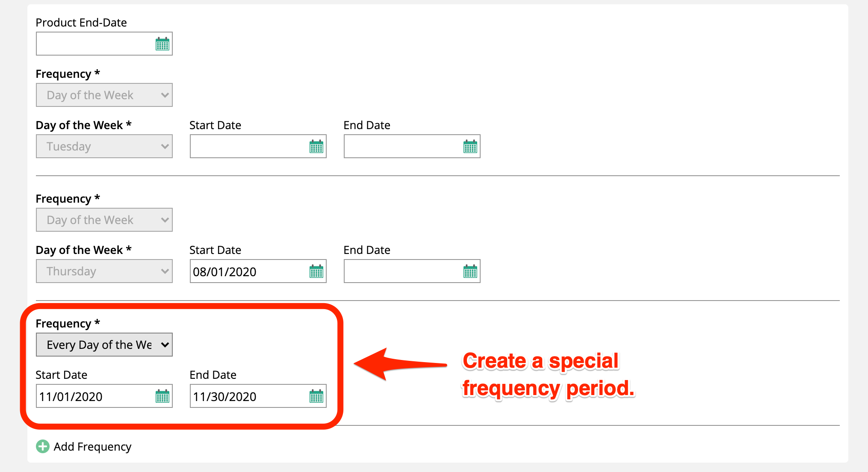Click the Start Date field showing 08/01/2020
The image size is (868, 472).
tap(248, 271)
